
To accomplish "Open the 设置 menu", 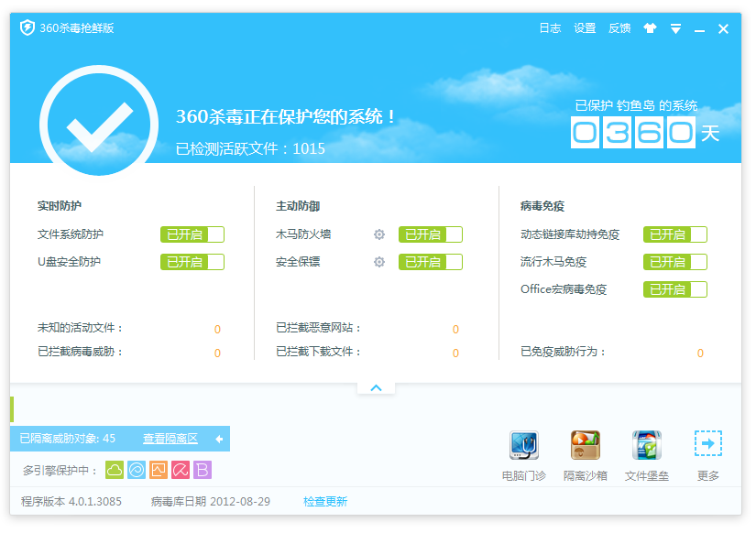I will coord(585,28).
